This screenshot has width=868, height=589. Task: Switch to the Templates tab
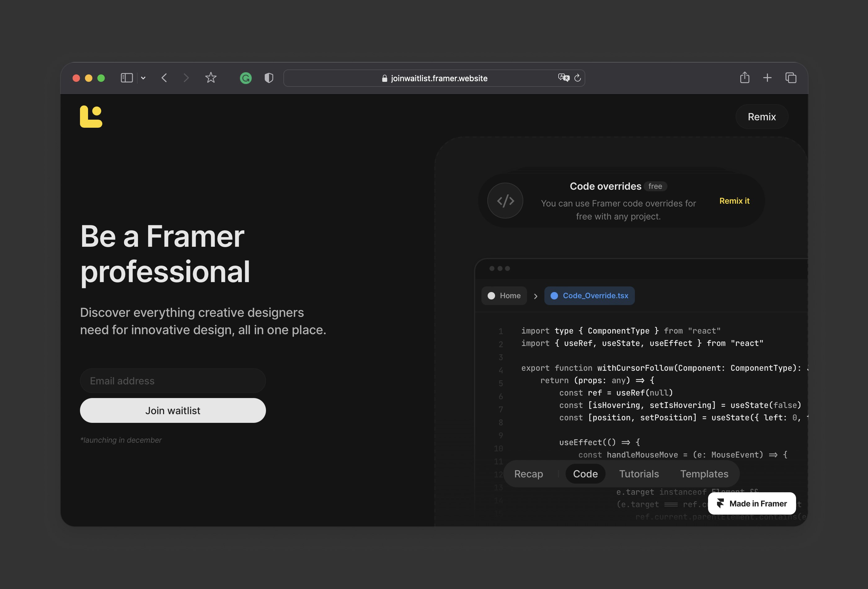coord(704,474)
